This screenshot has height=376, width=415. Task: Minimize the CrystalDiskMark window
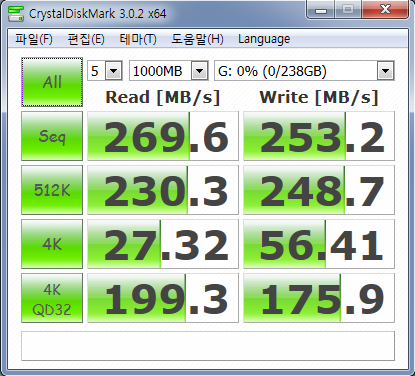(321, 10)
